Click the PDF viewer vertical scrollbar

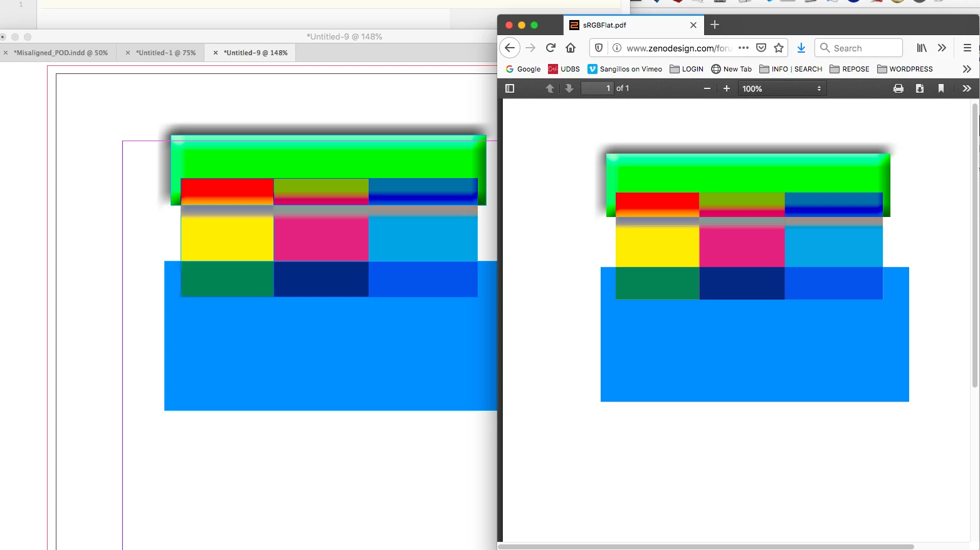pyautogui.click(x=975, y=245)
